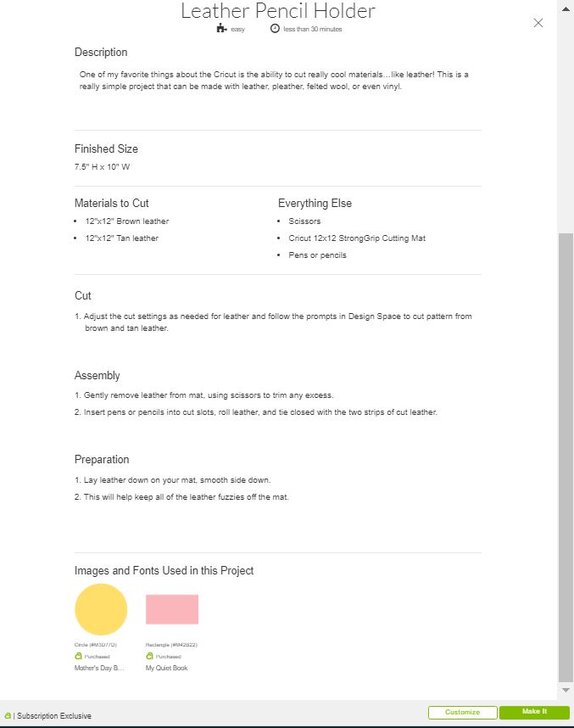Click the Leather Pencil Holder title

pos(277,11)
